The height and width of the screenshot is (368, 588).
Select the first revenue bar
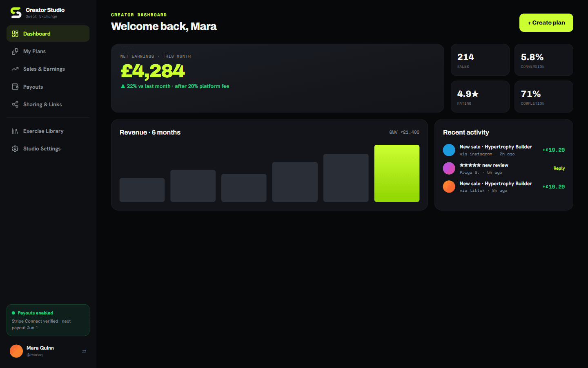142,190
